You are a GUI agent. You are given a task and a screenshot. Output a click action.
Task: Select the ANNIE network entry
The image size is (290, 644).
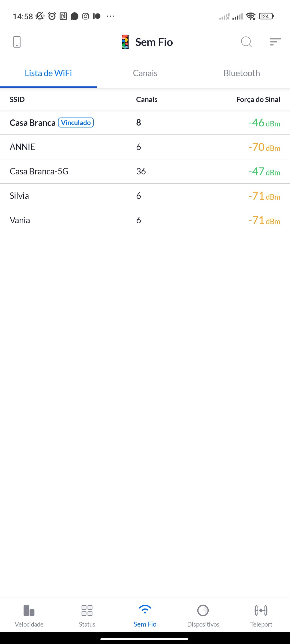click(145, 147)
